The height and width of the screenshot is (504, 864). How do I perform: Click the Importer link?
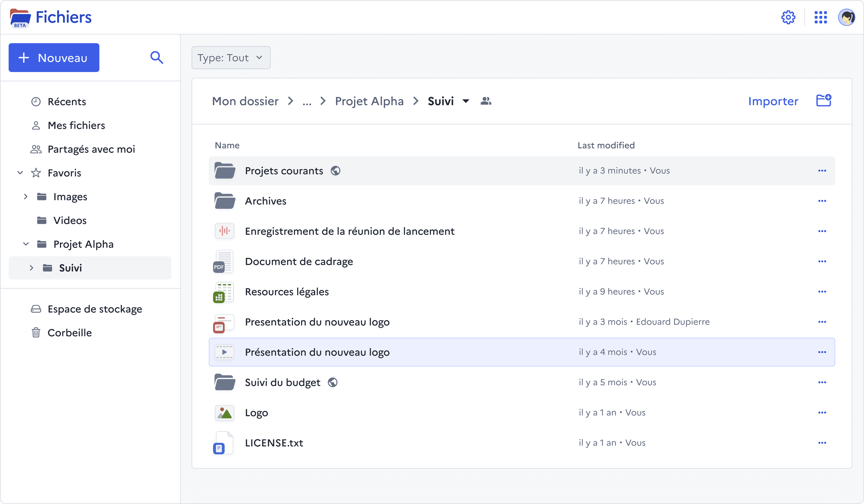(x=773, y=101)
